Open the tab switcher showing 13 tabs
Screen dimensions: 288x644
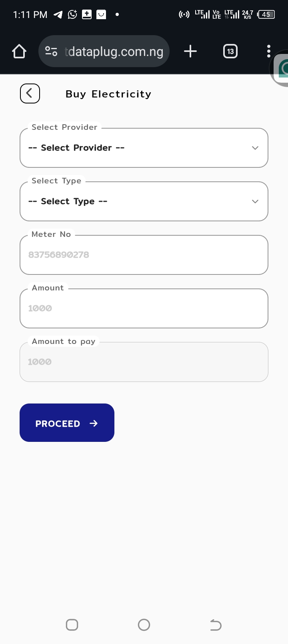point(230,52)
